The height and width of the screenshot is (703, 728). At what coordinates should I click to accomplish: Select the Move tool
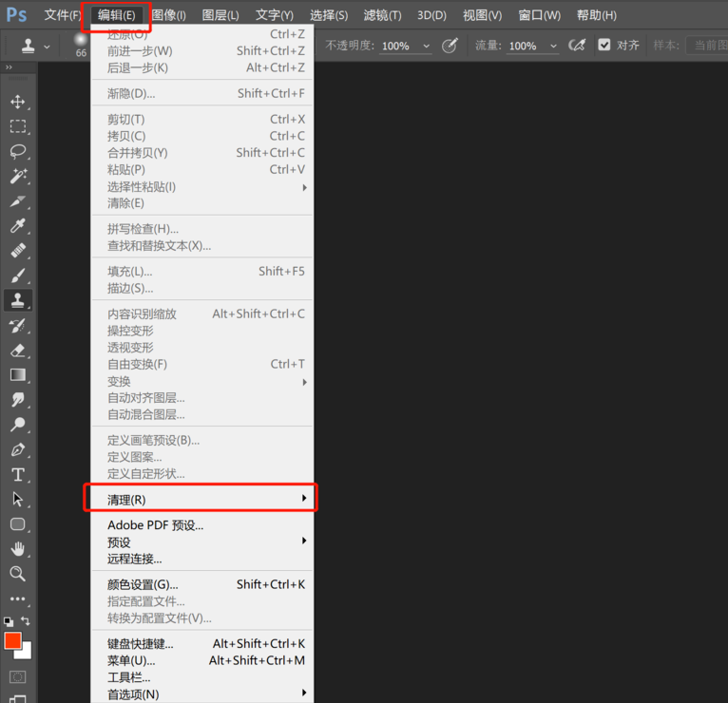pyautogui.click(x=18, y=102)
